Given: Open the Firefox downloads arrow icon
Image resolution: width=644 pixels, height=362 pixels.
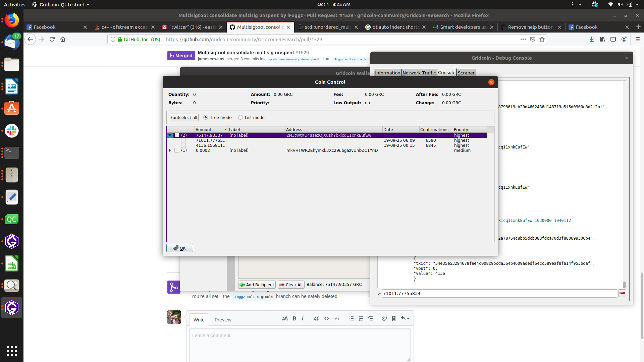Looking at the screenshot, I should [x=591, y=39].
